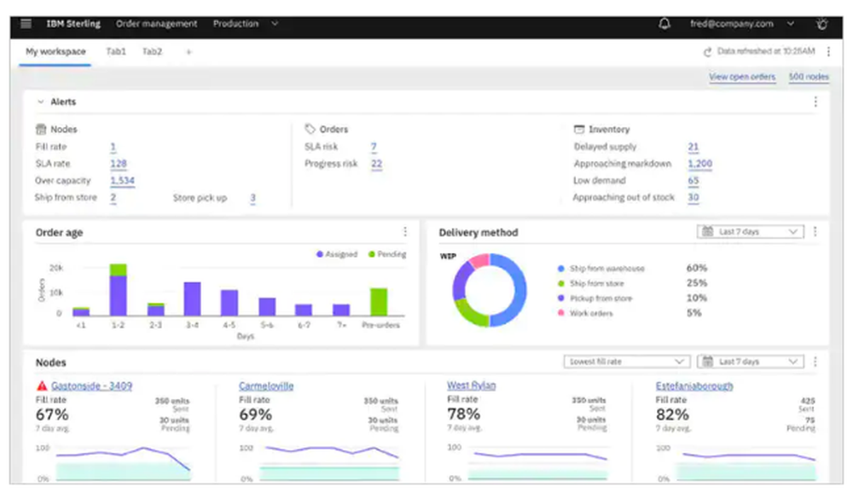This screenshot has height=504, width=853.
Task: Click the Ship from store legend dot
Action: pos(561,283)
